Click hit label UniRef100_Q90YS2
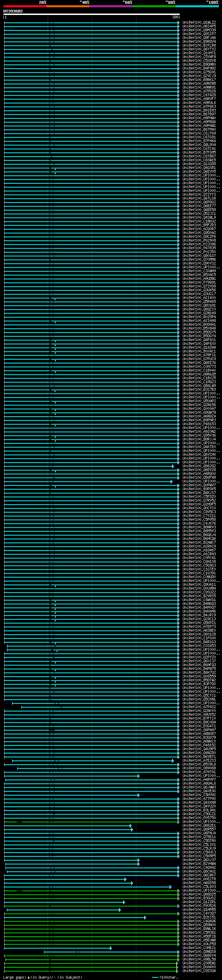The image size is (222, 980). (x=199, y=263)
